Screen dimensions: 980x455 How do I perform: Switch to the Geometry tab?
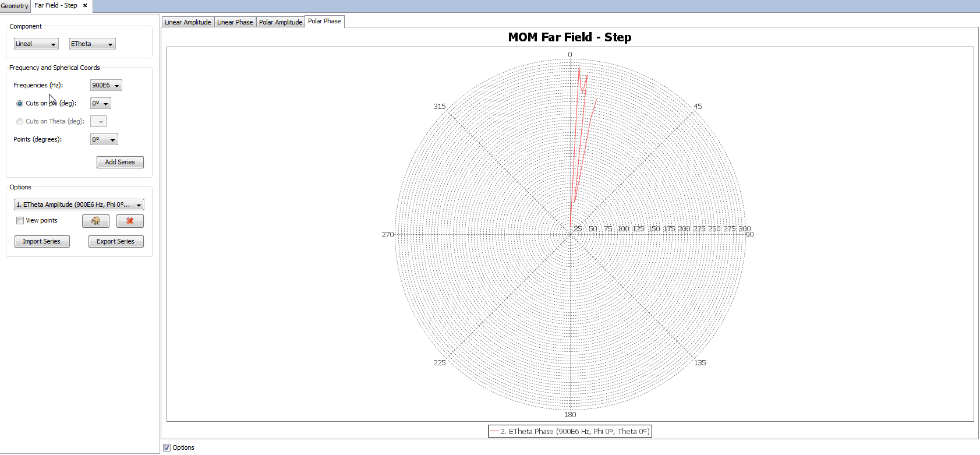15,6
